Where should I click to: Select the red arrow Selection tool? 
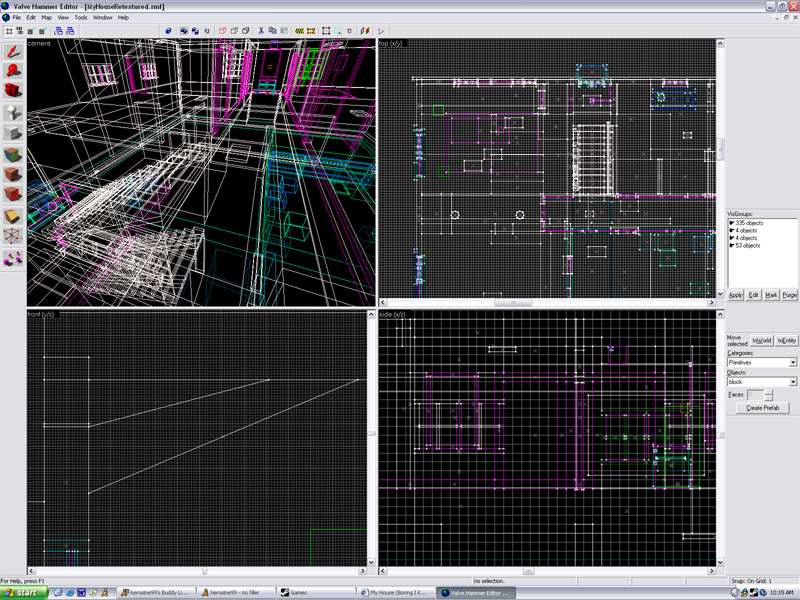point(13,51)
